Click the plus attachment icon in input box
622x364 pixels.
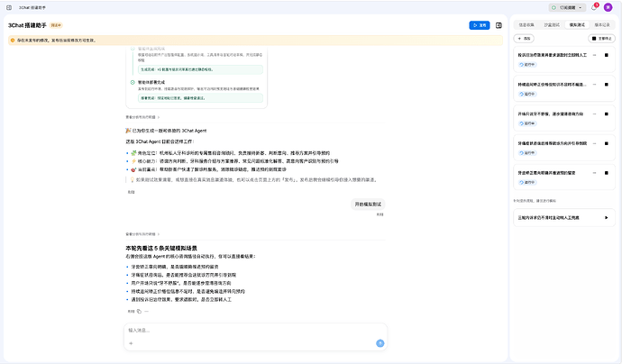[131, 343]
